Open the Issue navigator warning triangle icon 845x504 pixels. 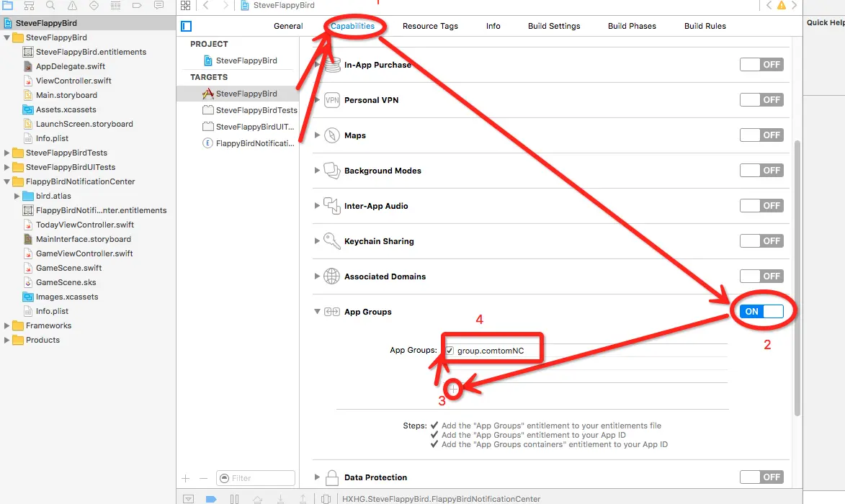pyautogui.click(x=72, y=5)
